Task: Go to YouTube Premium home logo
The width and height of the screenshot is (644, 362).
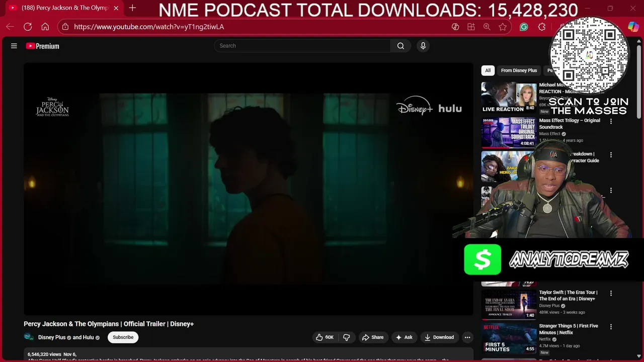Action: (x=43, y=46)
